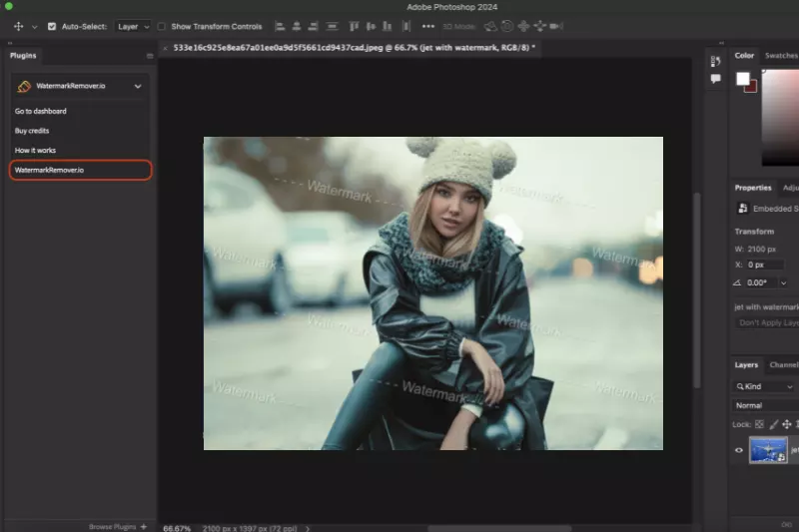Select the jet with watermark document tab

355,48
